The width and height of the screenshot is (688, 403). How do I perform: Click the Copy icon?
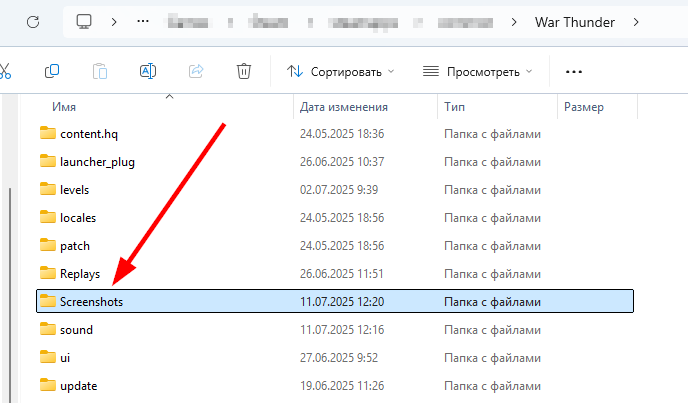coord(52,71)
